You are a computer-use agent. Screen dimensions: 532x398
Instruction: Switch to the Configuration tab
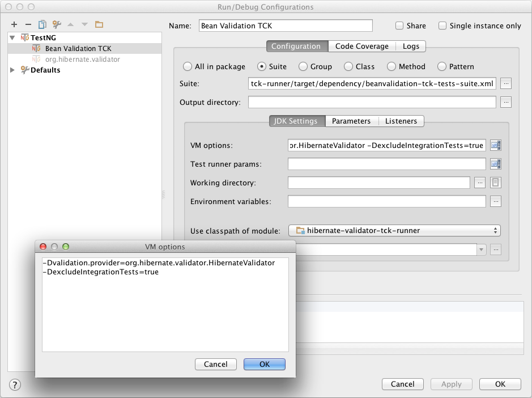297,46
